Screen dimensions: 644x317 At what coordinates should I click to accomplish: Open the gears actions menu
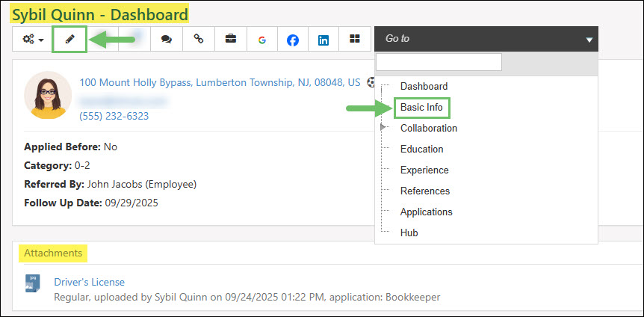[x=33, y=40]
